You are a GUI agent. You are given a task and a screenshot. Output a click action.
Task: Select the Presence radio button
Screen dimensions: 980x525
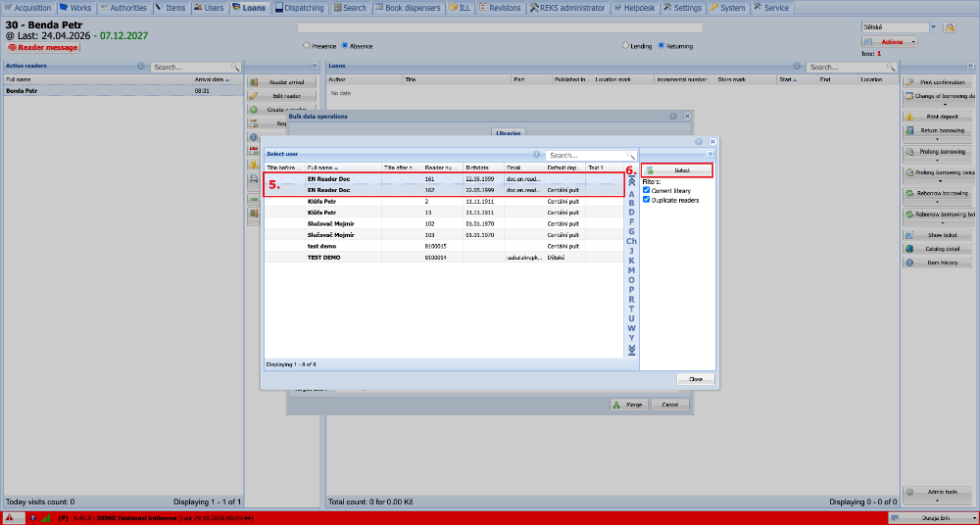click(x=306, y=46)
